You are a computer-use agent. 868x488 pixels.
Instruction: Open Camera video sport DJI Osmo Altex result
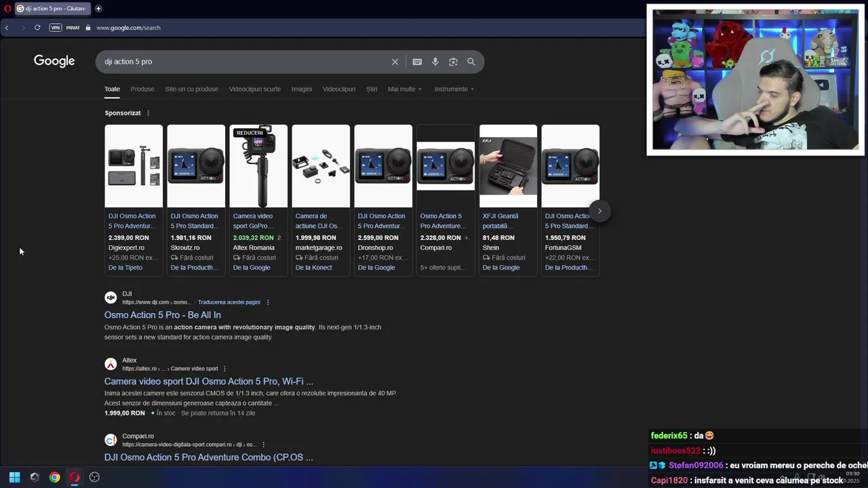coord(209,382)
